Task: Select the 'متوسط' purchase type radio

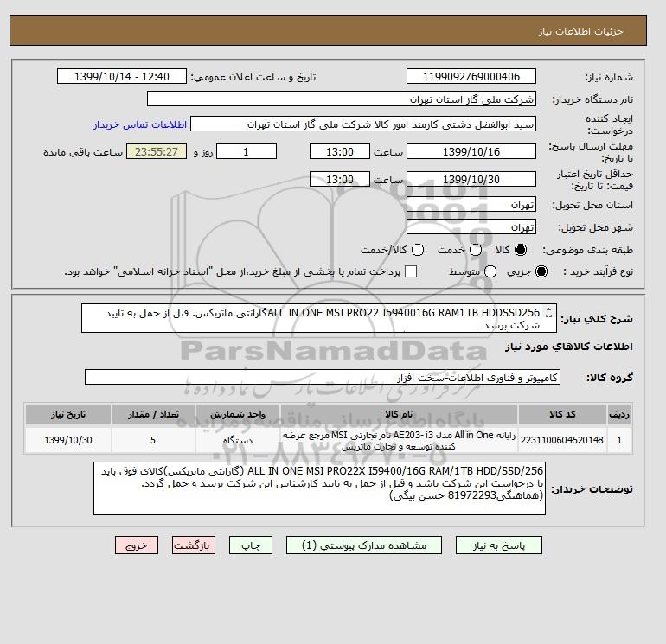Action: [x=490, y=271]
